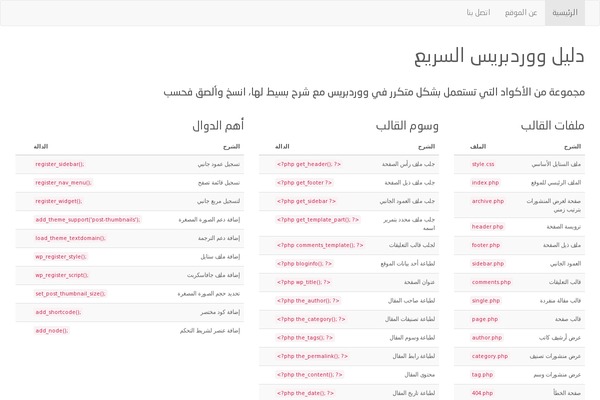Select the style.css code cell

483,164
